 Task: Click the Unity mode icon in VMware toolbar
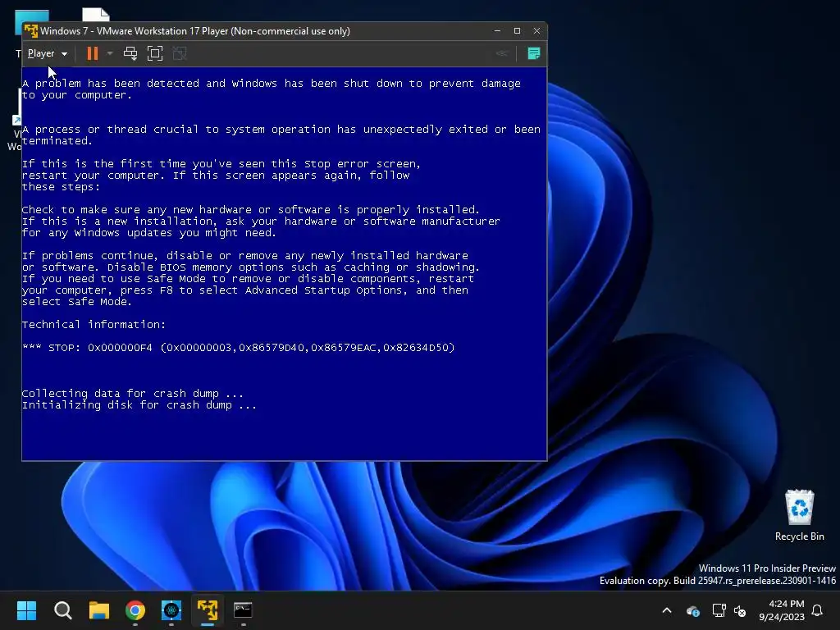180,53
